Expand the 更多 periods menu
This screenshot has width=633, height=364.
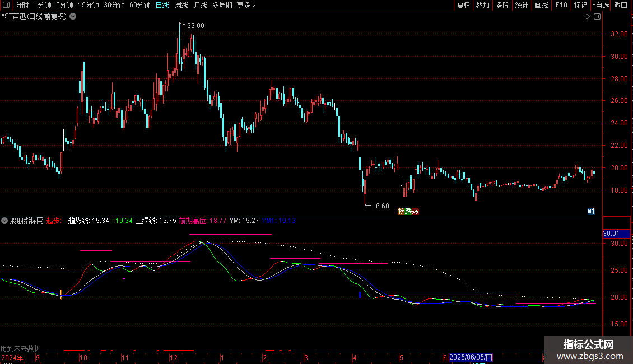click(246, 5)
